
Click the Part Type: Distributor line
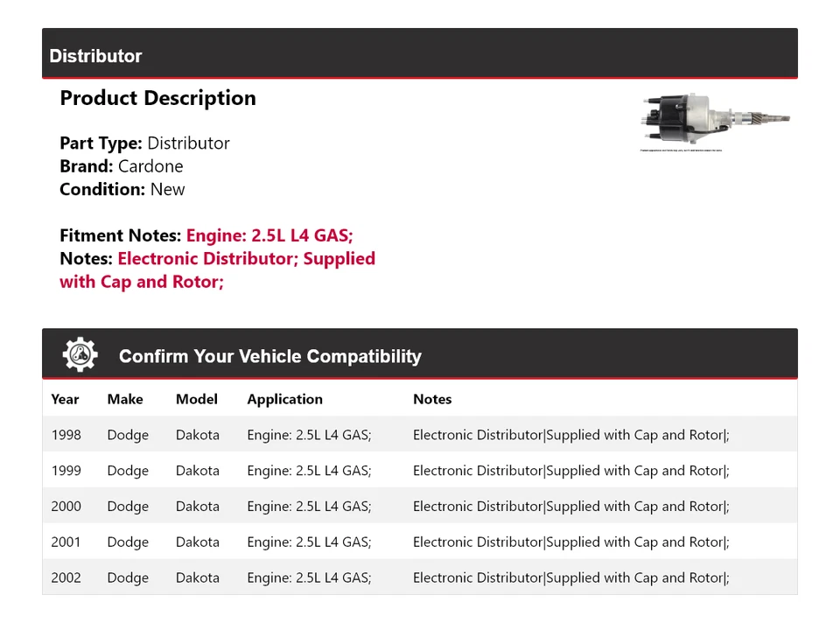144,143
